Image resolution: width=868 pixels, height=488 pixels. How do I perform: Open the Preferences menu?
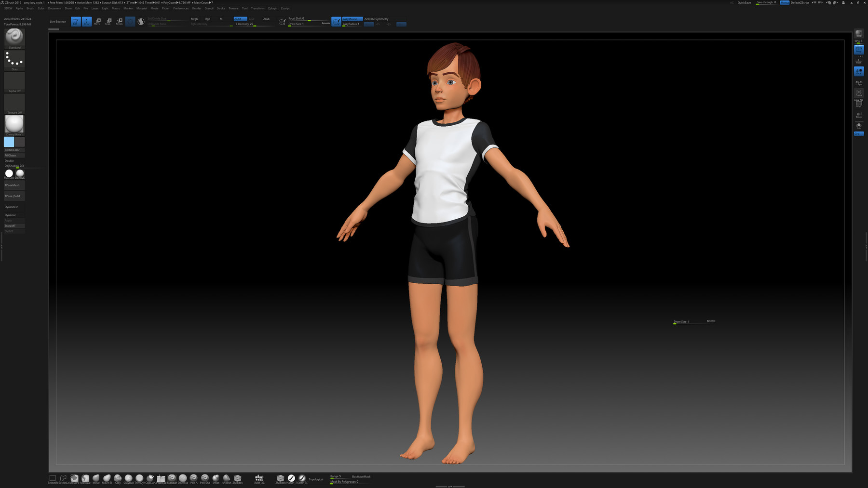pyautogui.click(x=181, y=8)
